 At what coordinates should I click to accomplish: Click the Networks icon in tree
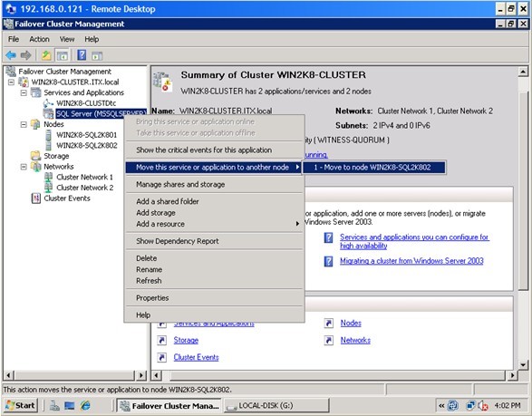coord(35,166)
